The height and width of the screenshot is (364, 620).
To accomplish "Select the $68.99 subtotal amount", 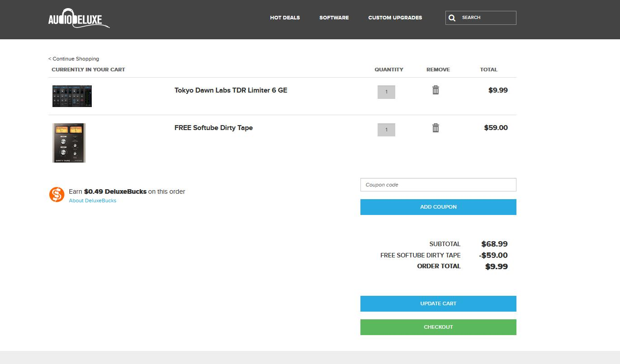I will (x=494, y=244).
